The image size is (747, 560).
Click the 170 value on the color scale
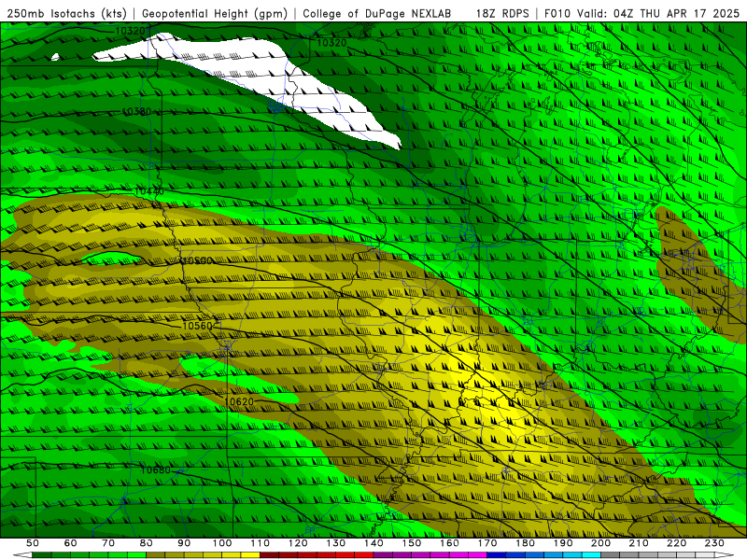point(487,543)
